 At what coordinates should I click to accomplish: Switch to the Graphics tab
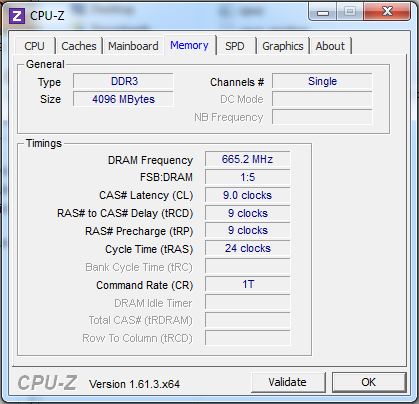(283, 46)
